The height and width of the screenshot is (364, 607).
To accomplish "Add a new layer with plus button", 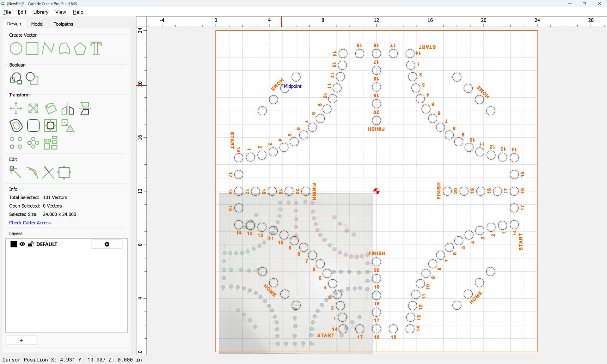I will pos(21,340).
